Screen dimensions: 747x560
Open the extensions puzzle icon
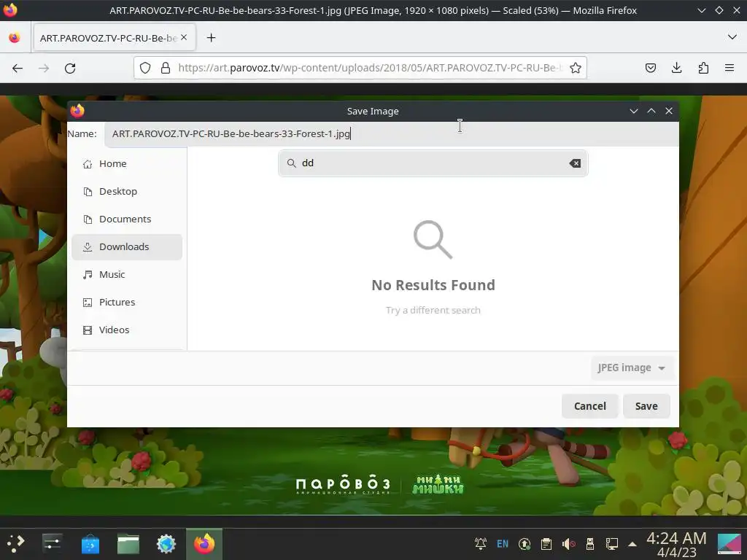703,68
